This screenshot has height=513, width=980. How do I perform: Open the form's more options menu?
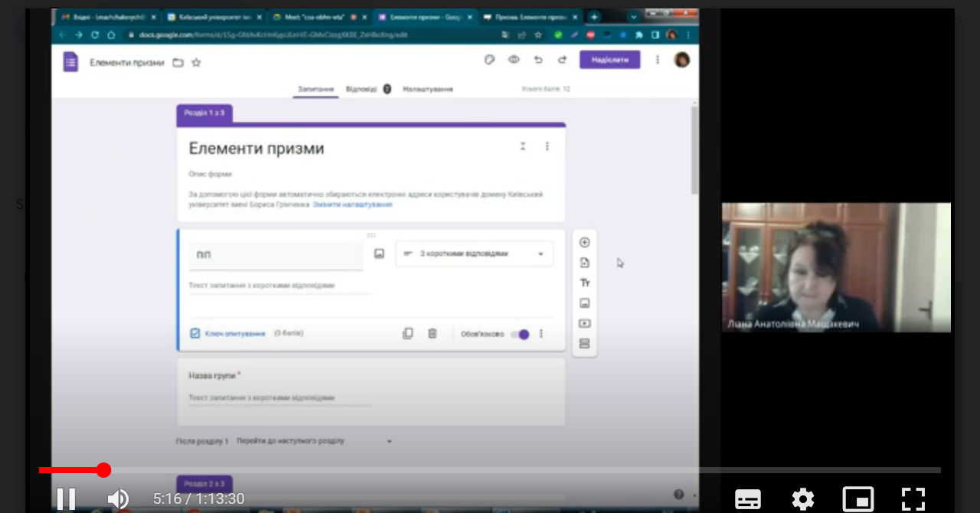tap(657, 60)
